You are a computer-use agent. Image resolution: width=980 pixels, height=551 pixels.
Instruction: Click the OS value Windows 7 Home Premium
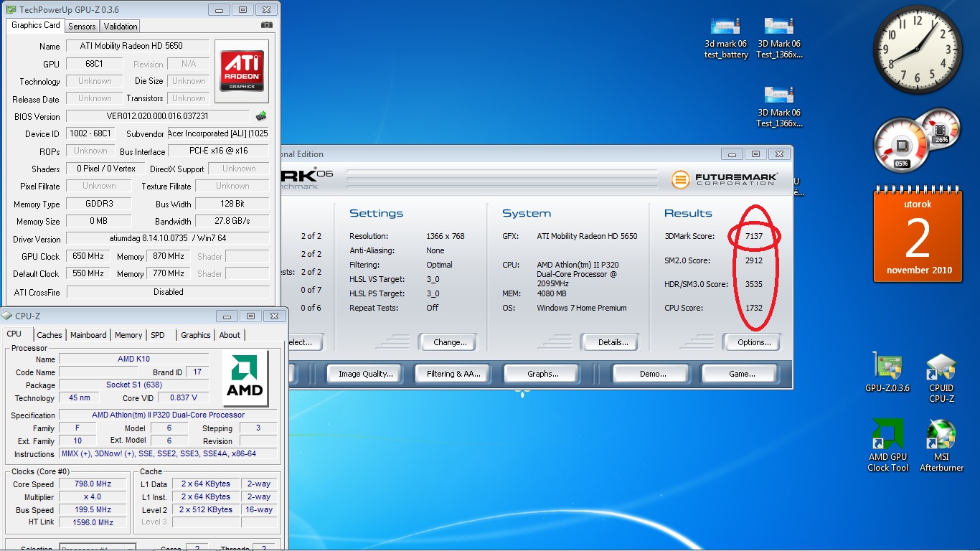[x=582, y=308]
